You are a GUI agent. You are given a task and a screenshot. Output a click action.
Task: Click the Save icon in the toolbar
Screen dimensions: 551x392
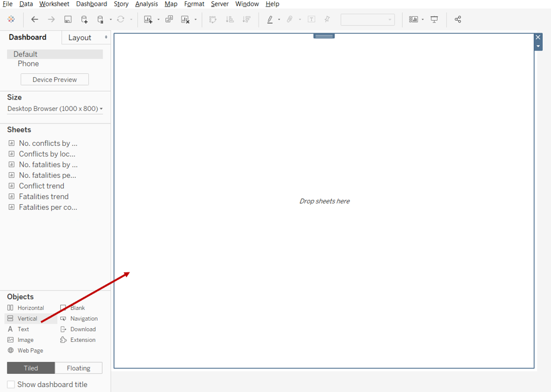click(68, 19)
